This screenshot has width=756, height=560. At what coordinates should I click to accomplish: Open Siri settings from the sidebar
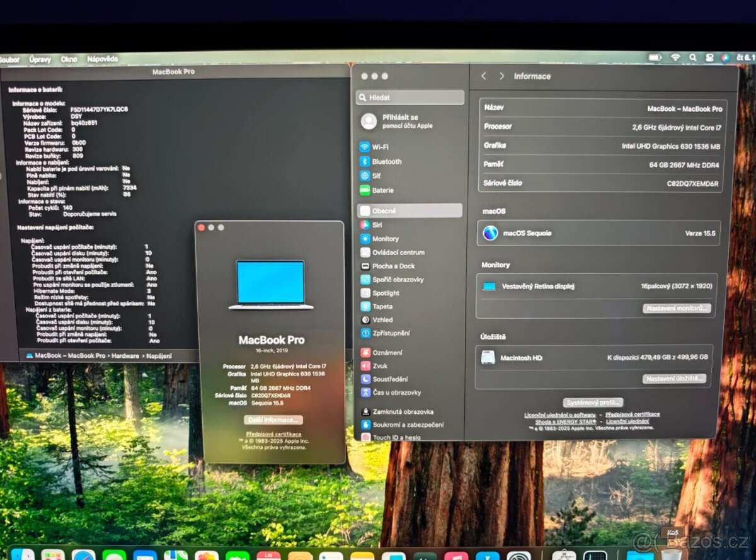[378, 225]
